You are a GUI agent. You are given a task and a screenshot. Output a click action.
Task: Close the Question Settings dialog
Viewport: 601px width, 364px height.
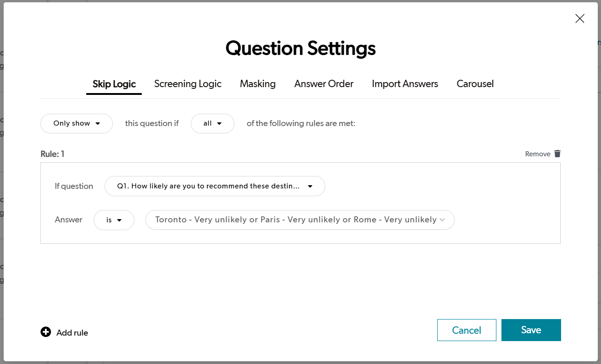pos(579,18)
